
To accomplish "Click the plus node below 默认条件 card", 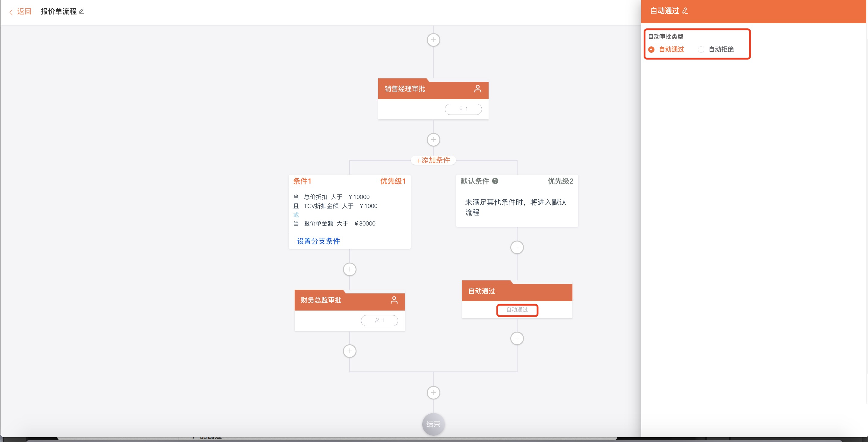I will coord(517,248).
